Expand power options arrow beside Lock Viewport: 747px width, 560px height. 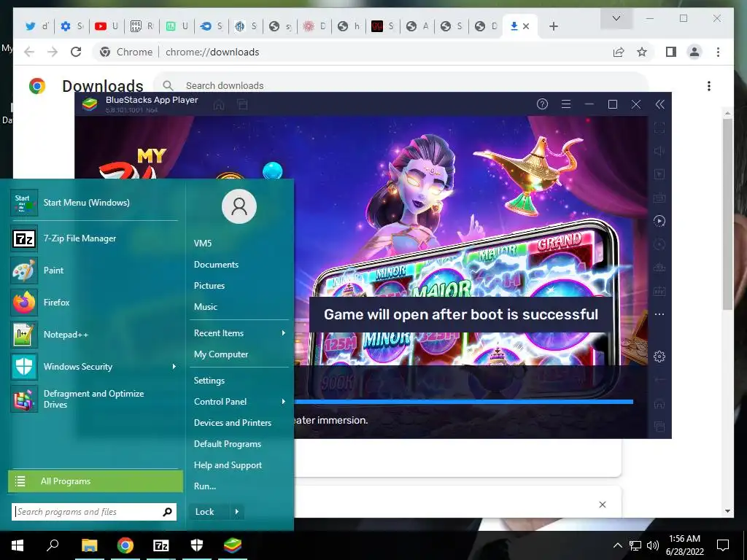click(237, 512)
